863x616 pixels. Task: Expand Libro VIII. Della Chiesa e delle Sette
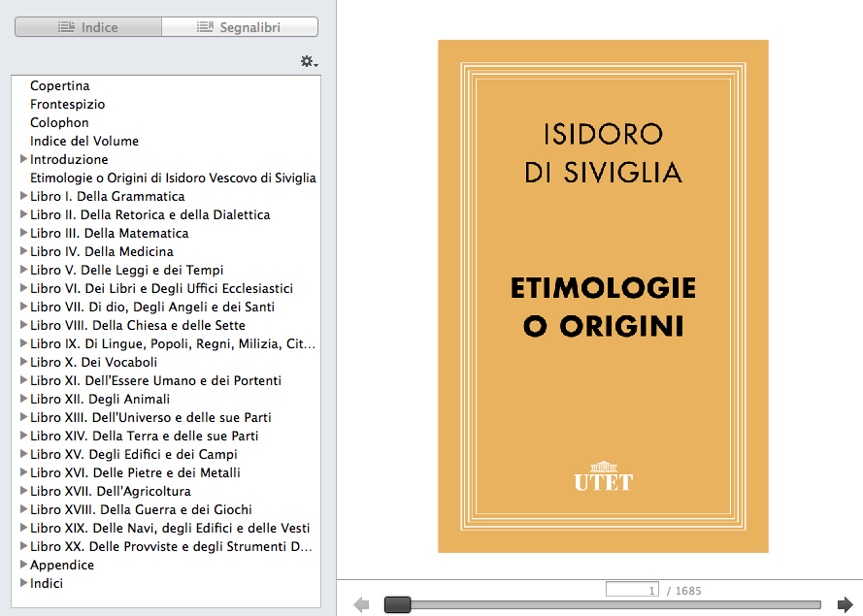[x=23, y=325]
